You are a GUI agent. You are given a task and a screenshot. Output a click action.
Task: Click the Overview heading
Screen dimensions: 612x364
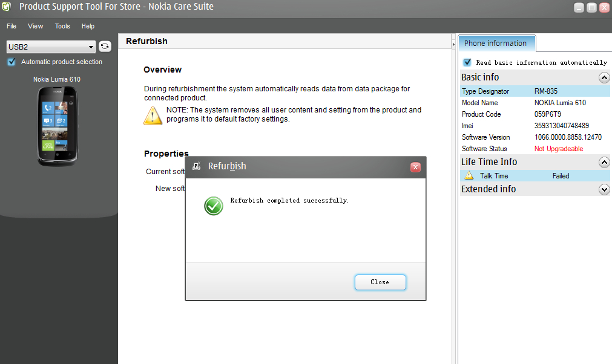[x=162, y=70]
